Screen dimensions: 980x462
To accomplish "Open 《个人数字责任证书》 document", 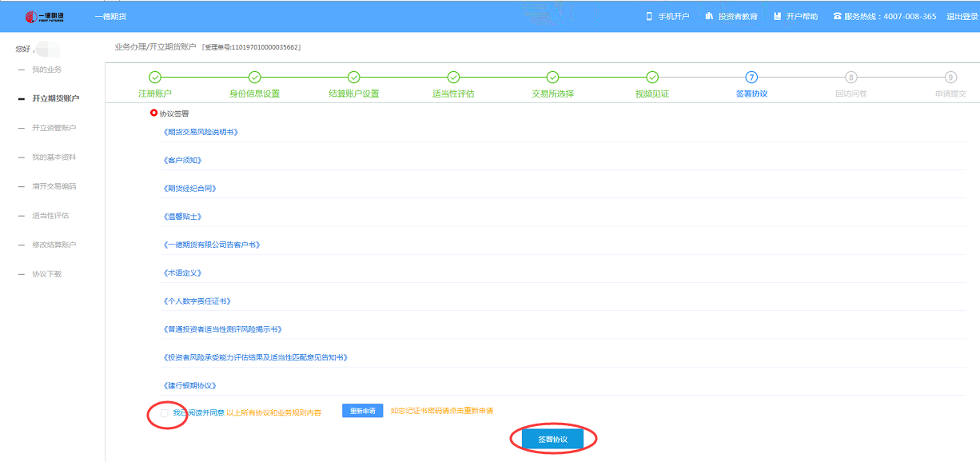I will (x=197, y=301).
